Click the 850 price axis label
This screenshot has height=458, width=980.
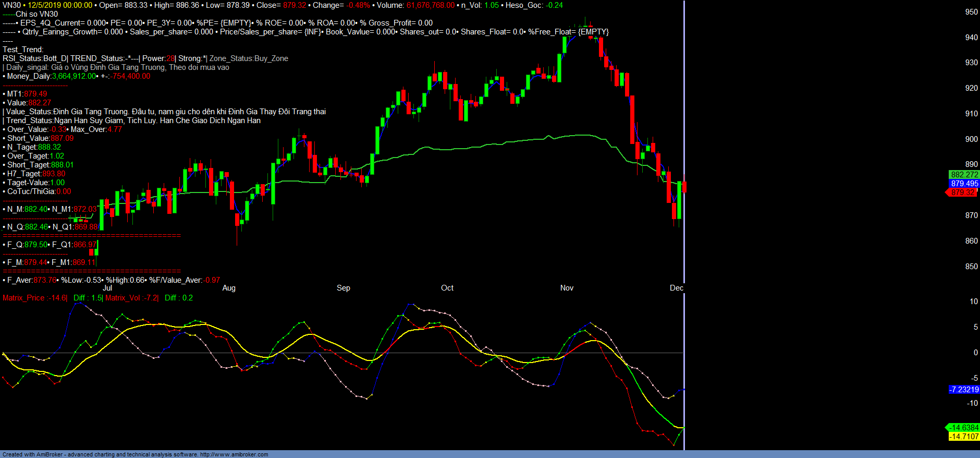971,267
